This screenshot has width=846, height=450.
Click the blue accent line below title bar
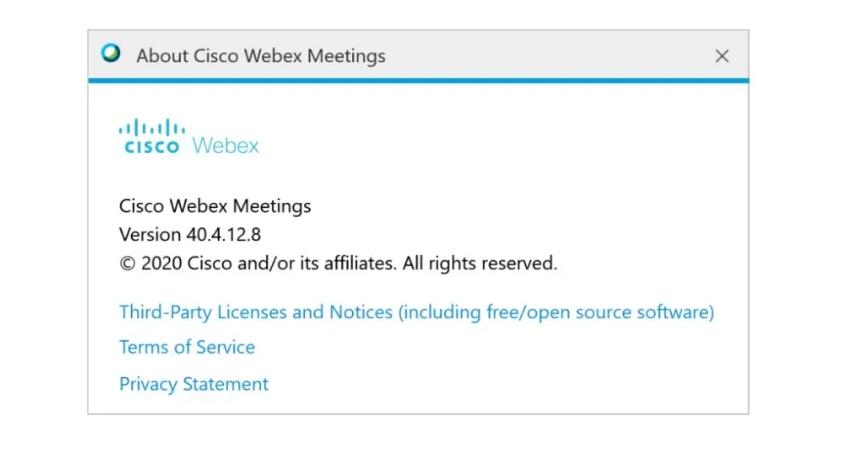click(418, 80)
